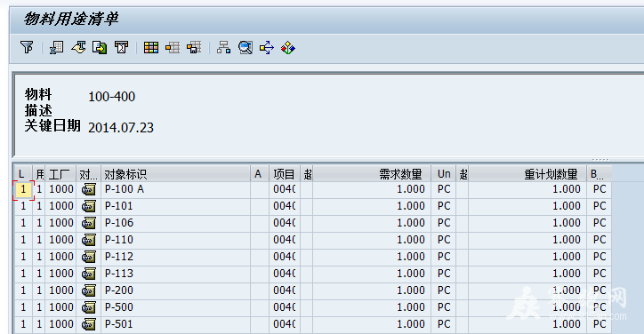Screen dimensions: 644x334
Task: Click the select layout icon
Action: click(173, 48)
